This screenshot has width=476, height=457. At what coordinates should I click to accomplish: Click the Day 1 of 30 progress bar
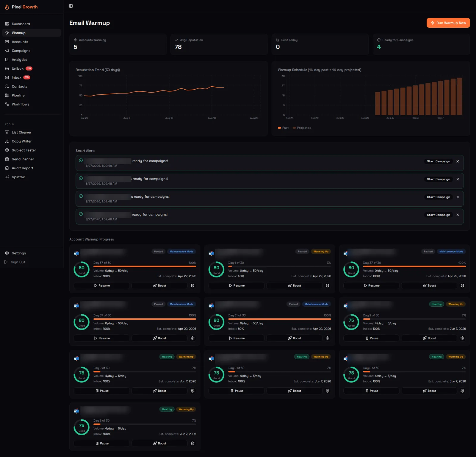click(280, 266)
